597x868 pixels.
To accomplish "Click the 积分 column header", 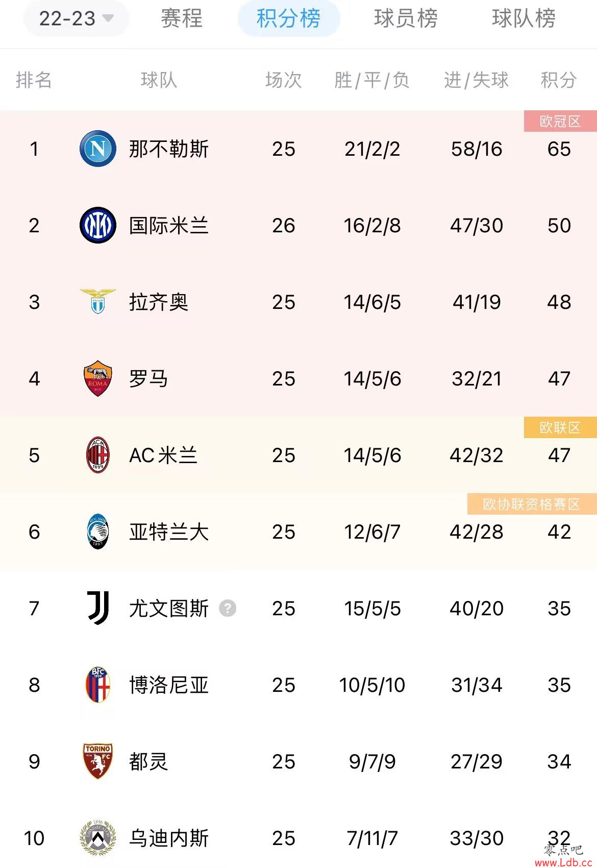I will (559, 80).
